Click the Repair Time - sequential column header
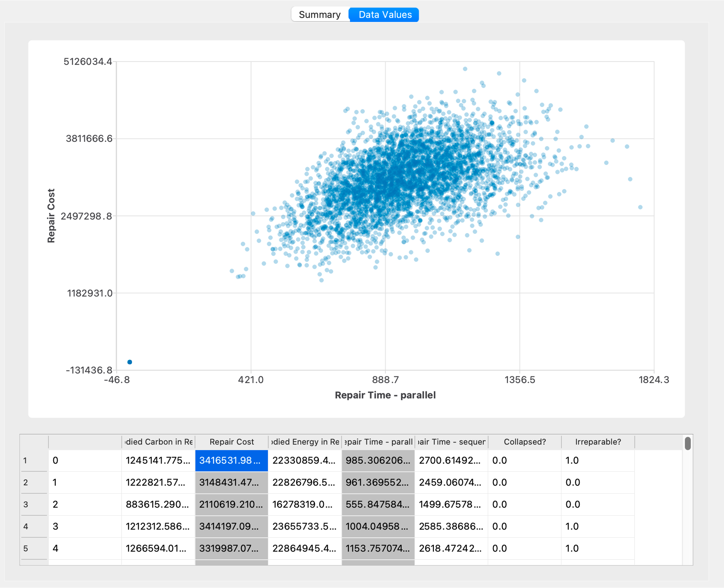Image resolution: width=724 pixels, height=588 pixels. coord(451,442)
